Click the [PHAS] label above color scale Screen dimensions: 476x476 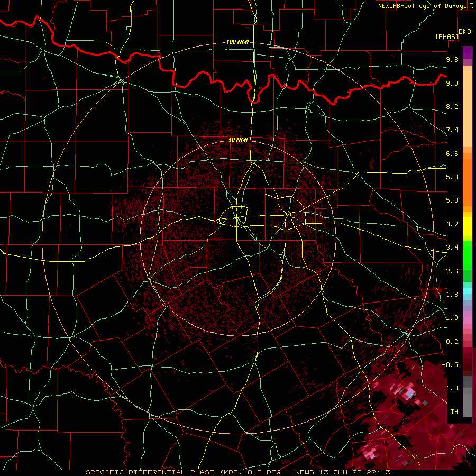pos(447,36)
